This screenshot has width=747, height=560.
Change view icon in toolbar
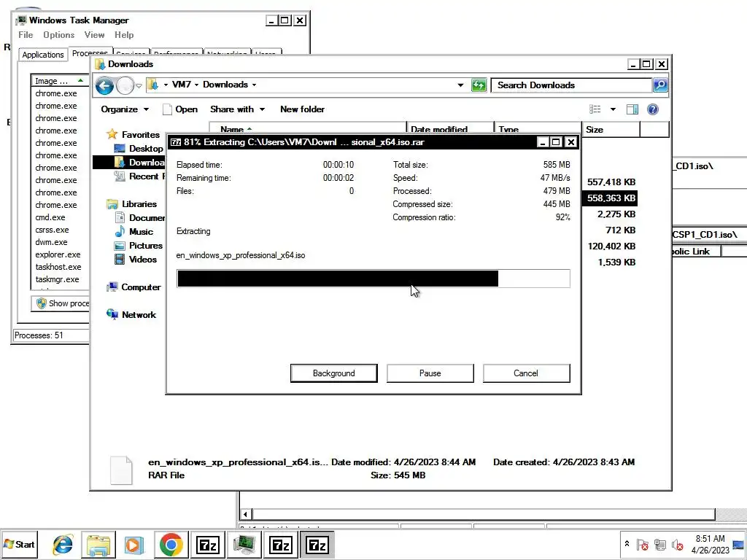coord(595,109)
